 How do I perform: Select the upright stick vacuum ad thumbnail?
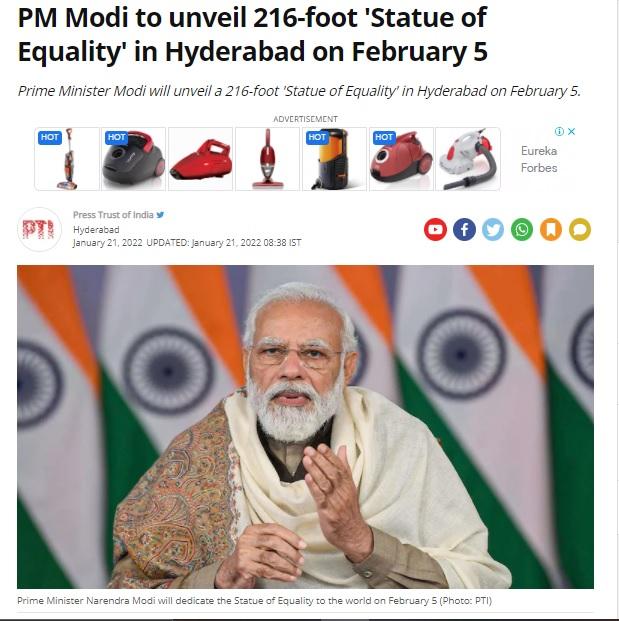67,159
